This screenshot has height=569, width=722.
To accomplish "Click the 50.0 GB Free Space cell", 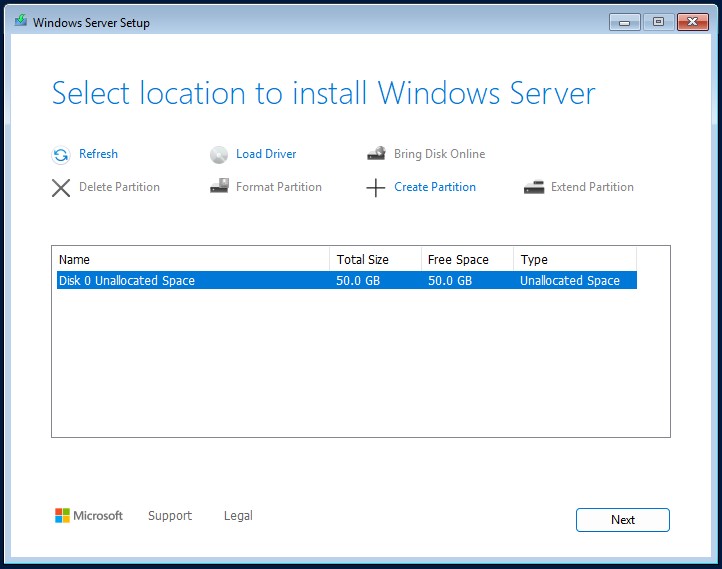I will pos(450,280).
